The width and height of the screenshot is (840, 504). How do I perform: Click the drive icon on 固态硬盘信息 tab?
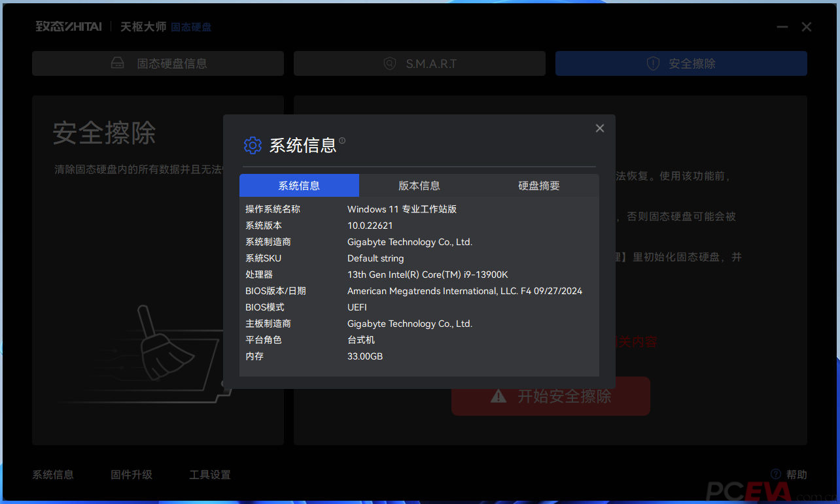(x=118, y=63)
